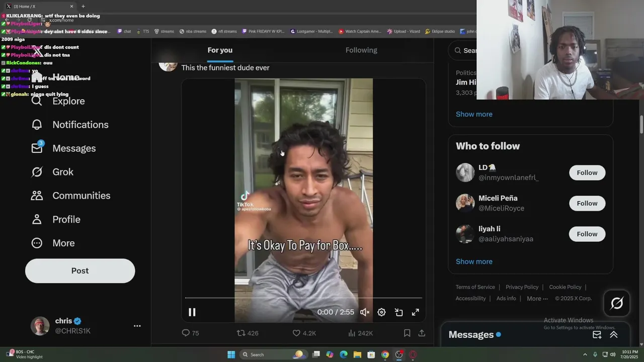Click the Jim Hi… Politics trend
This screenshot has height=362, width=644.
(x=466, y=82)
